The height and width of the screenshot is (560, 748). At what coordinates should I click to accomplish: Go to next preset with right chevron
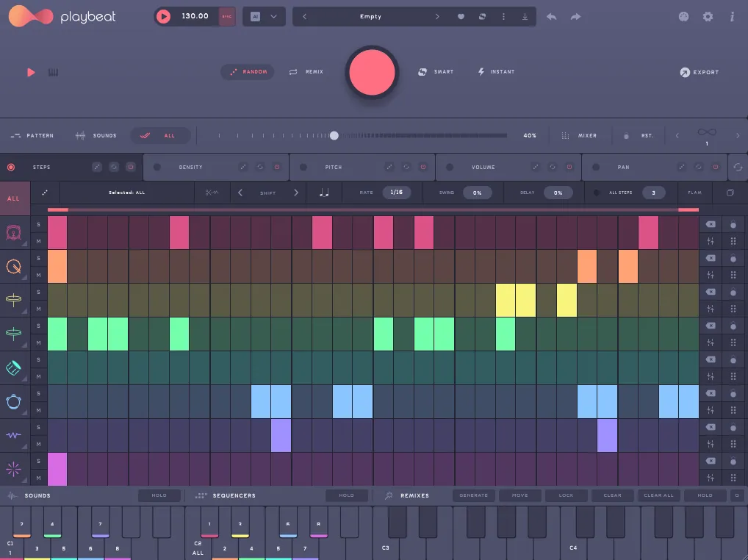coord(437,17)
